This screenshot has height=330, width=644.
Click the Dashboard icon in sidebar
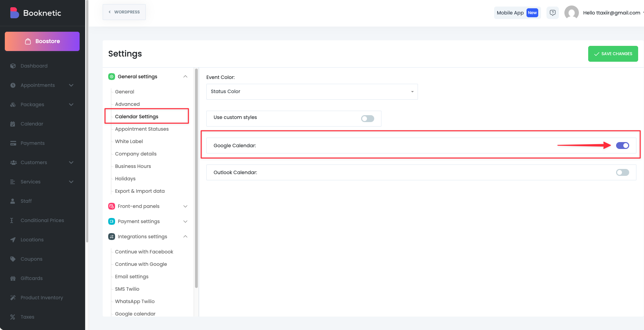click(13, 66)
